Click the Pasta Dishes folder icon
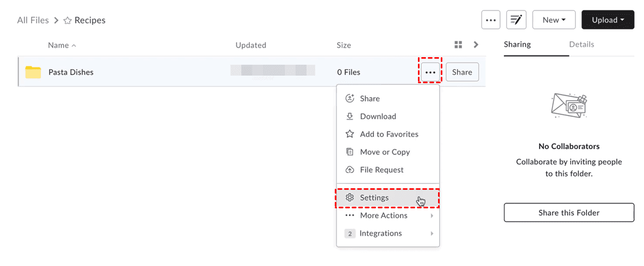Viewport: 644px width, 266px height. point(33,72)
